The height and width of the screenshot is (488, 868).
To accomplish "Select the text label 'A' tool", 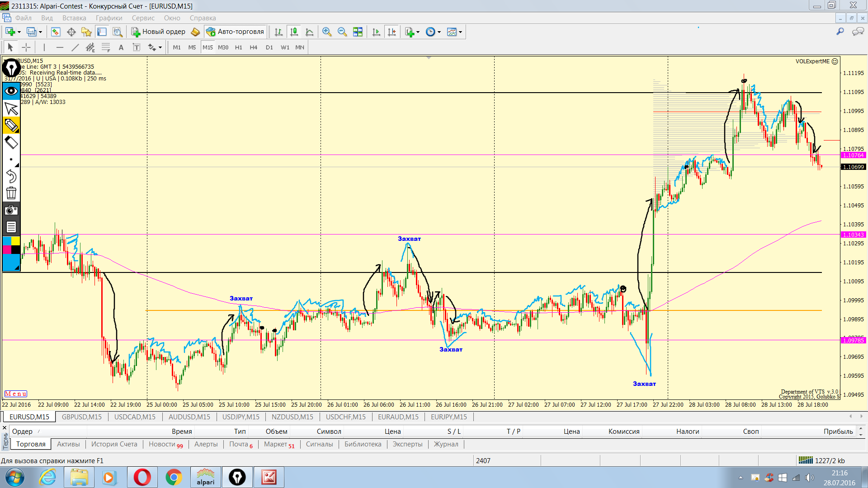I will tap(121, 47).
